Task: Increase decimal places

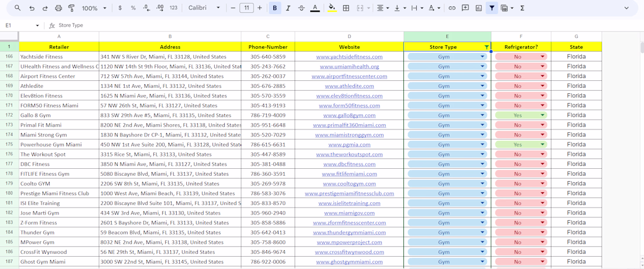Action: point(160,8)
